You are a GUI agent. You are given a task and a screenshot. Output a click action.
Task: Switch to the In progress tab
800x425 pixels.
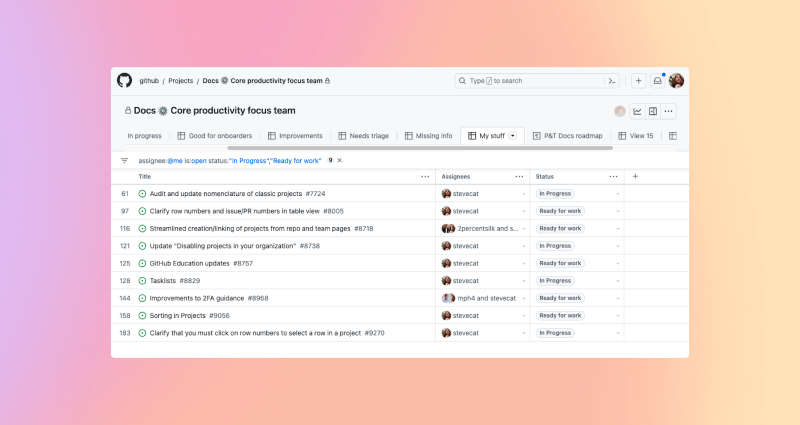coord(144,136)
